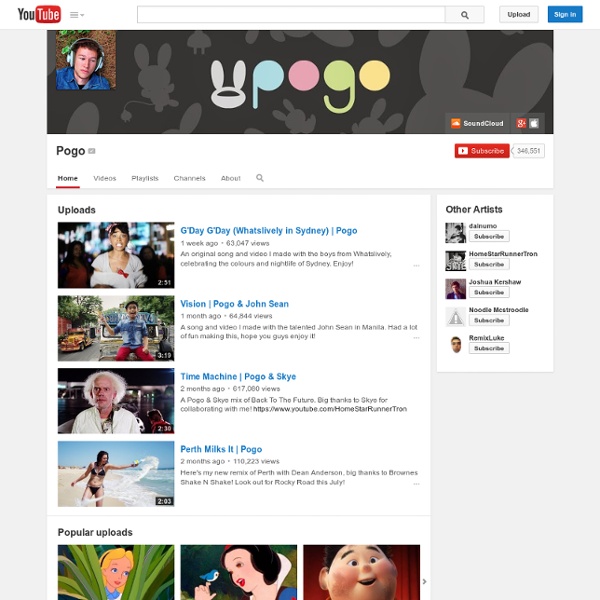This screenshot has width=600, height=600.
Task: Click '617,060 views' under Time Machine
Action: coord(256,388)
